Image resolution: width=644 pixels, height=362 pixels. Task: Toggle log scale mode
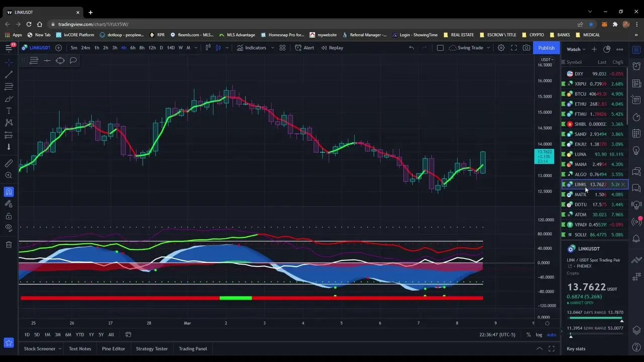point(539,335)
